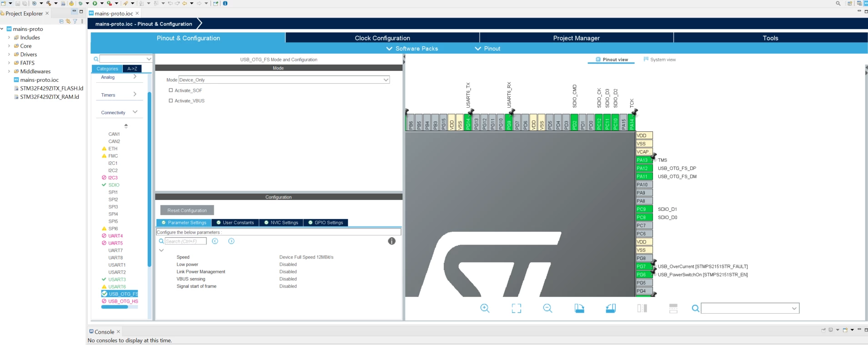Click the Project Explorer filter icon
The height and width of the screenshot is (345, 868).
[75, 21]
